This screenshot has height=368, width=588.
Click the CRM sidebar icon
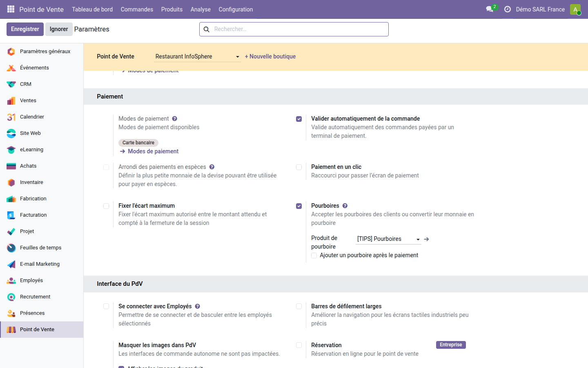coord(11,84)
